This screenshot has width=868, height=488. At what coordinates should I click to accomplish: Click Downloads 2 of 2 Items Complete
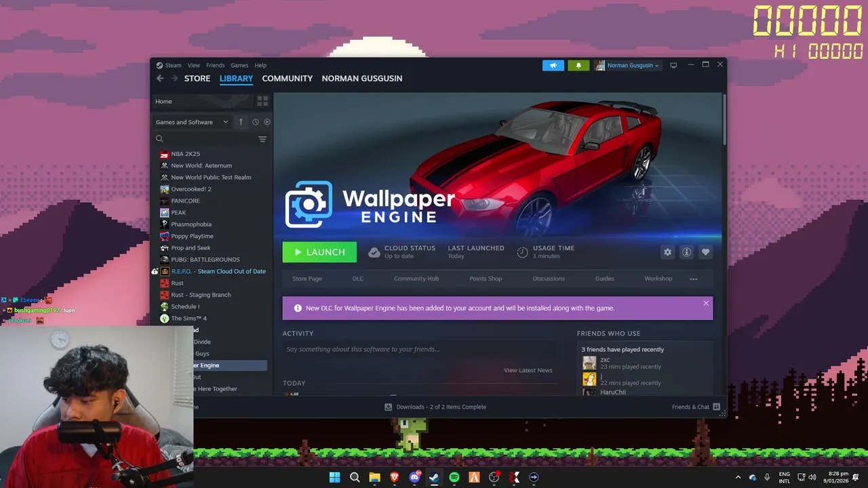441,407
